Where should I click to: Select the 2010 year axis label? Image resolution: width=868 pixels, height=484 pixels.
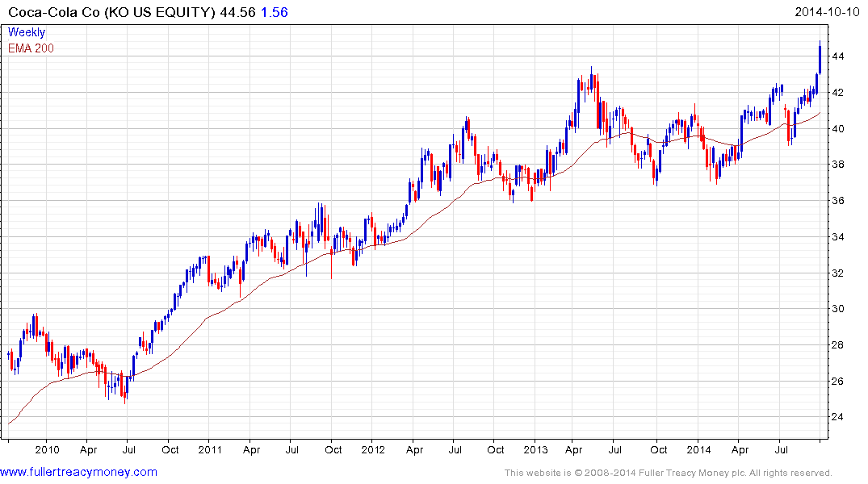[48, 450]
